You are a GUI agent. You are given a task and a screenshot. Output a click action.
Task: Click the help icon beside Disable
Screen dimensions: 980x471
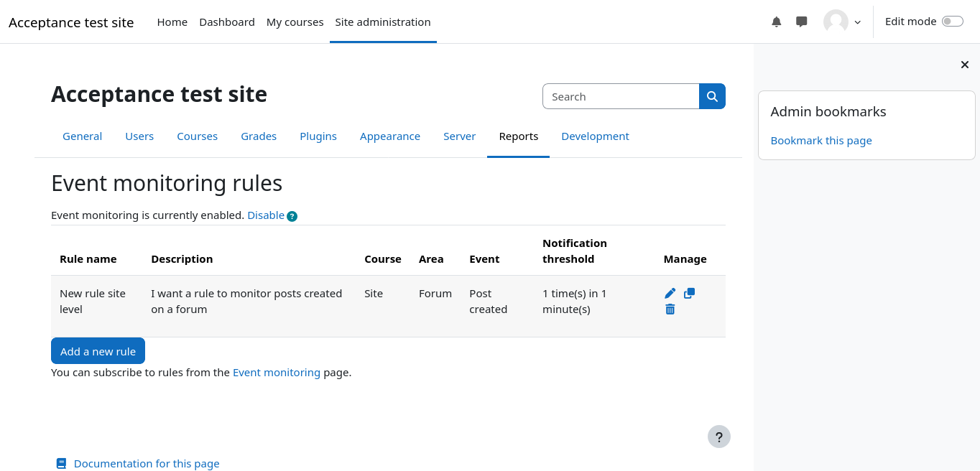coord(292,216)
